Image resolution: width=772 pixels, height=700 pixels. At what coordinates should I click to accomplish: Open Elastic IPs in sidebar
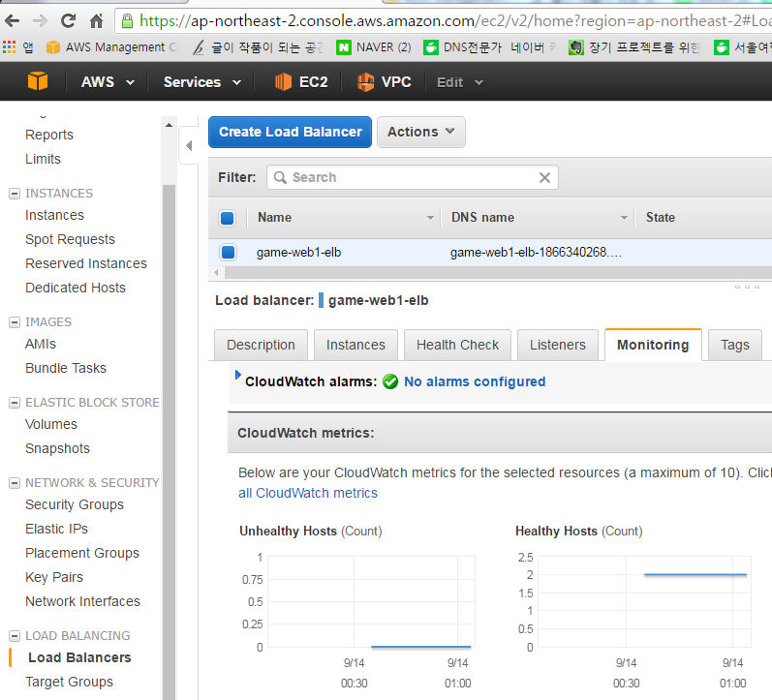(x=56, y=529)
